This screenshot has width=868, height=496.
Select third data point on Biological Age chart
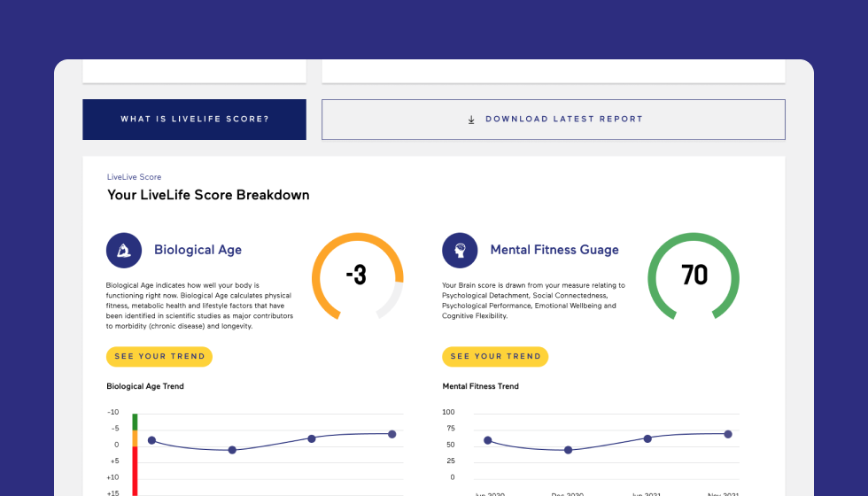point(312,438)
